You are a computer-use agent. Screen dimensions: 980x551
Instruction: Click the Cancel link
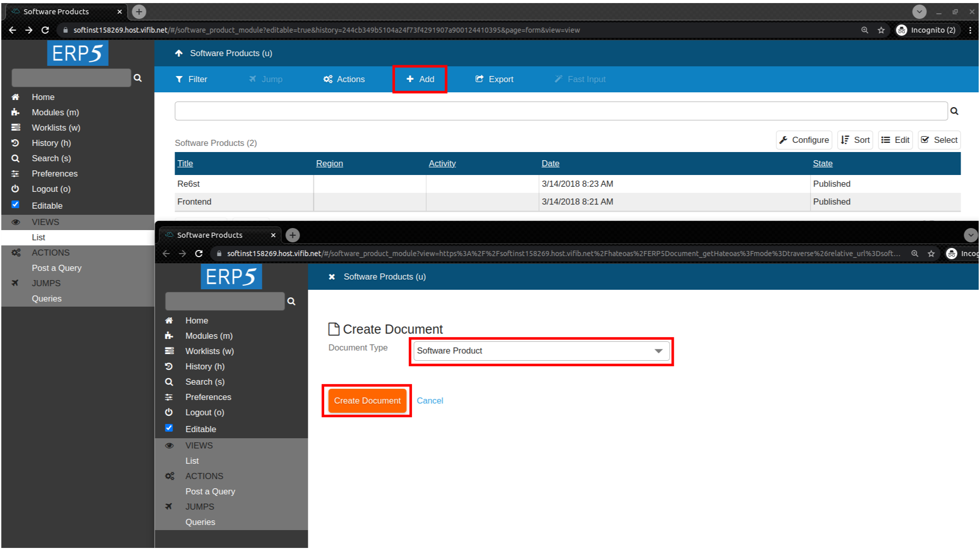(429, 400)
